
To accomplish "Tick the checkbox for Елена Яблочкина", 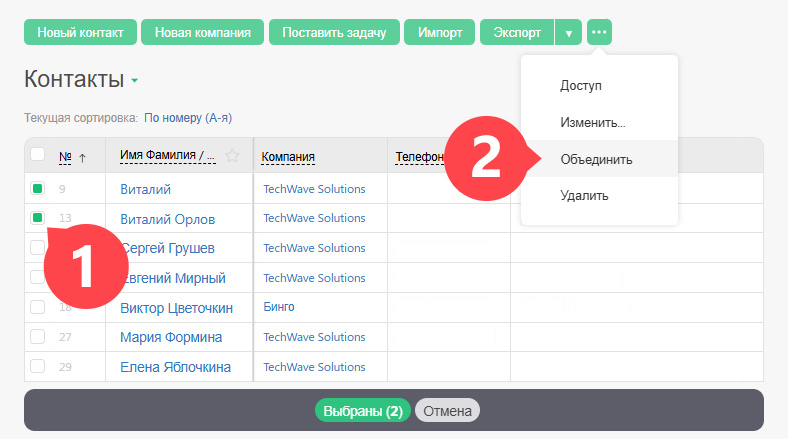I will click(38, 366).
